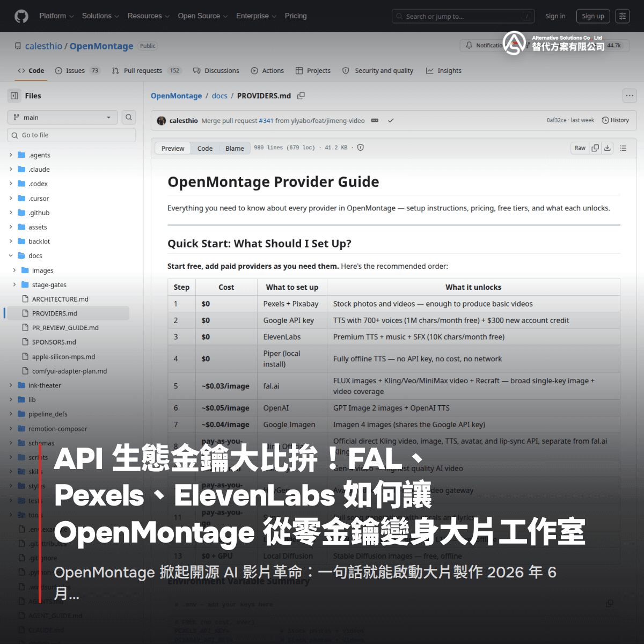Open the Platform menu
Viewport: 644px width, 644px height.
(56, 16)
